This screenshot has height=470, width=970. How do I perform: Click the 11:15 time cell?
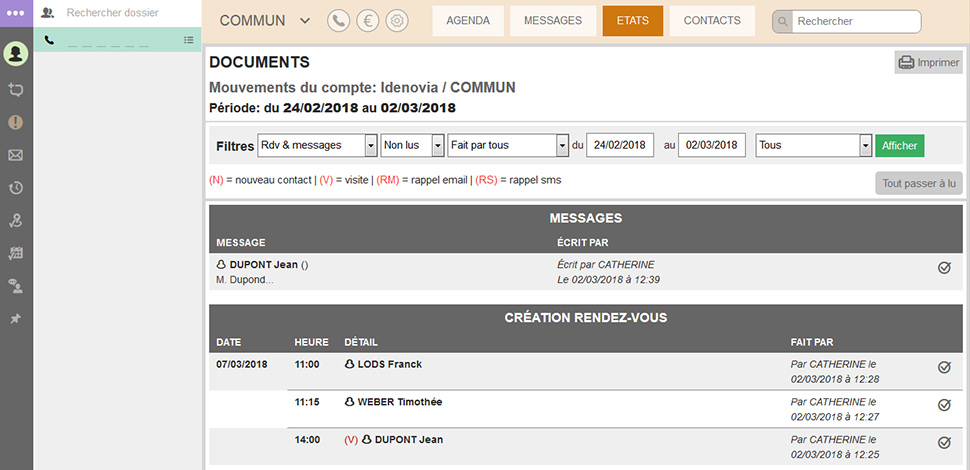coord(307,402)
